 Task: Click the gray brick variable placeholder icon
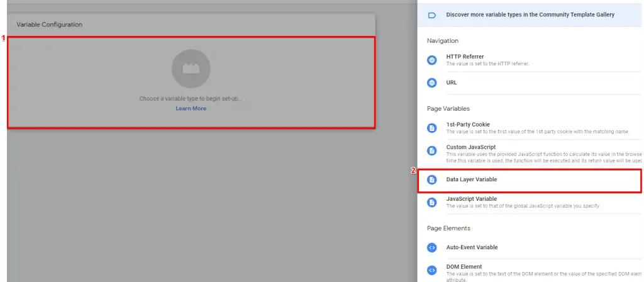(191, 69)
